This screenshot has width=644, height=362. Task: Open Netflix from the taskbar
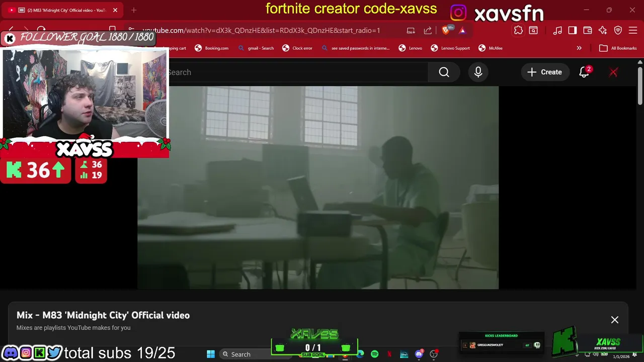(x=389, y=354)
